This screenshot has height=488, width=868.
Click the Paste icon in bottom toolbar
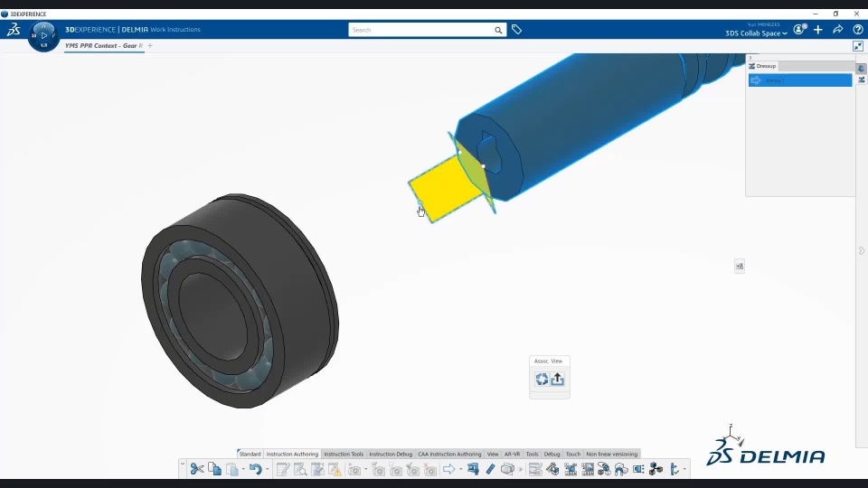(232, 470)
